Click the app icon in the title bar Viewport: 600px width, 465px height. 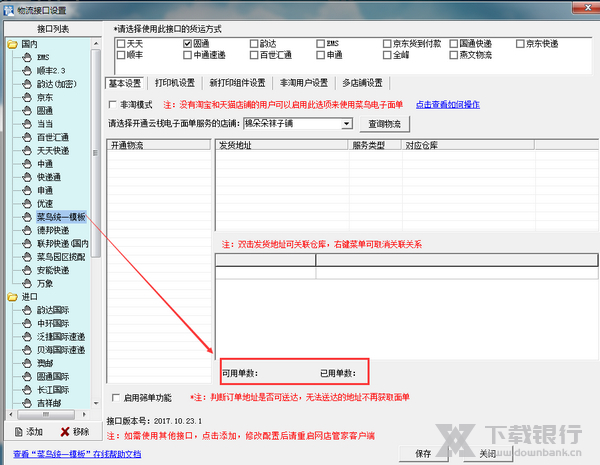[8, 10]
